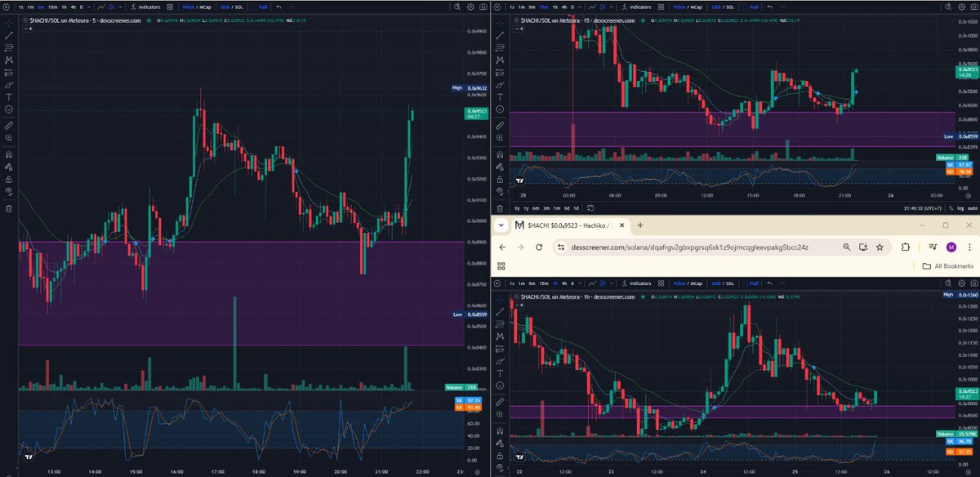Select the crosshair cursor tool in the left 5m chart
The width and height of the screenshot is (980, 477).
coord(9,24)
